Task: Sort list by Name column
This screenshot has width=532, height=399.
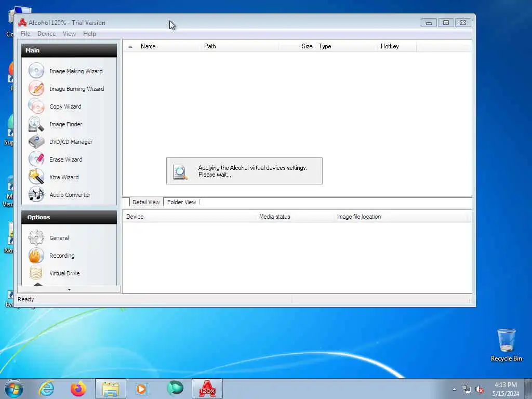Action: [x=169, y=46]
